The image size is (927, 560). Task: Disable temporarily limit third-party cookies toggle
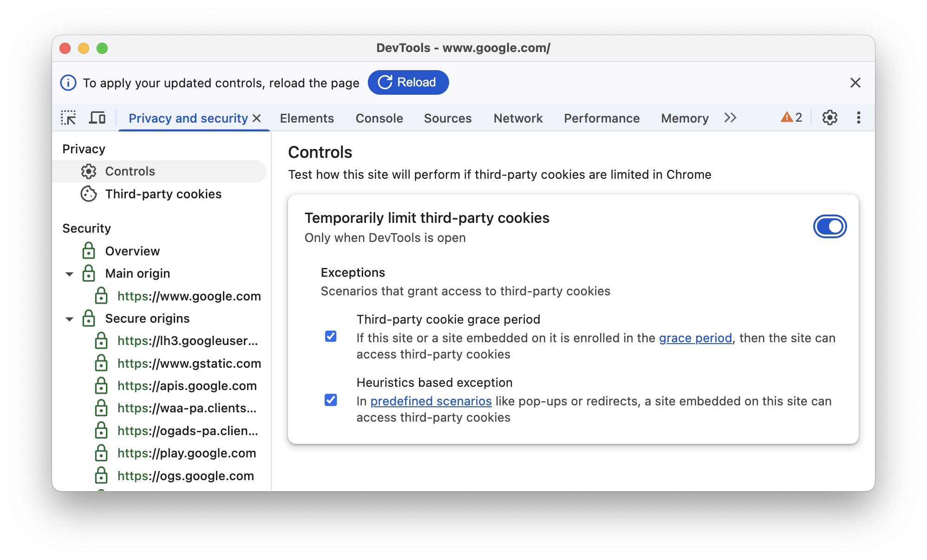[x=829, y=227]
